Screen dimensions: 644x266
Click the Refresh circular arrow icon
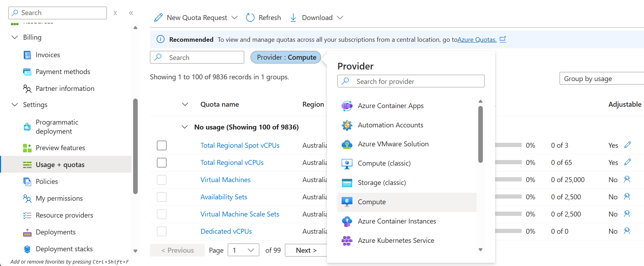[x=250, y=18]
